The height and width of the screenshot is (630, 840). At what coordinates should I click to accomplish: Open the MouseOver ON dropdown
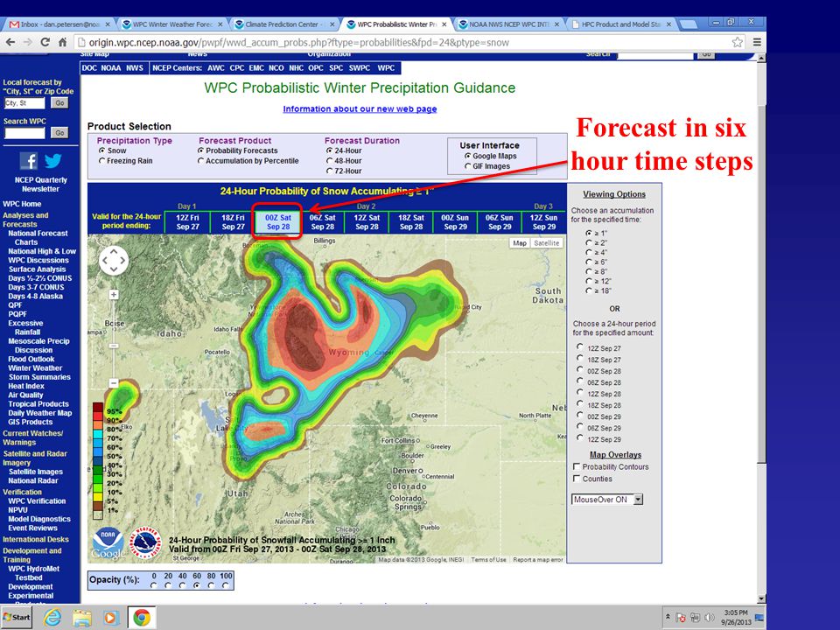coord(607,500)
